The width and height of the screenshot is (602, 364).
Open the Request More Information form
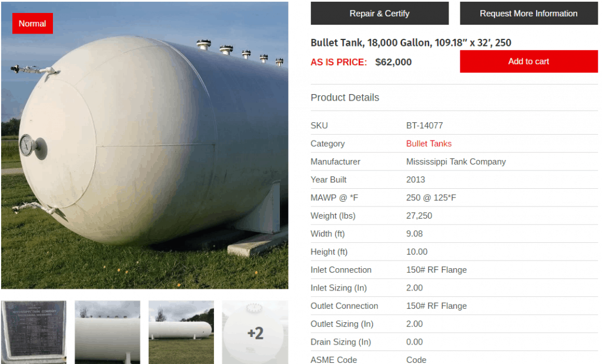[529, 14]
